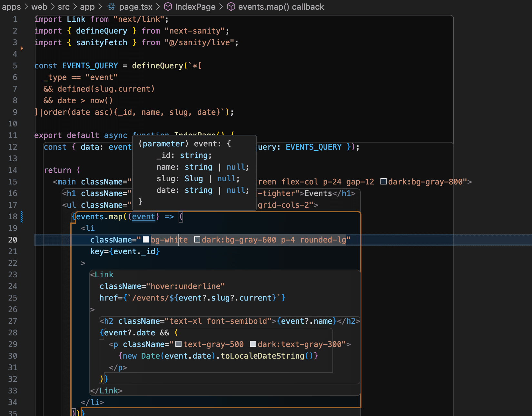Viewport: 532px width, 416px height.
Task: Click the dark:text-gray-300 color swatch
Action: click(253, 344)
